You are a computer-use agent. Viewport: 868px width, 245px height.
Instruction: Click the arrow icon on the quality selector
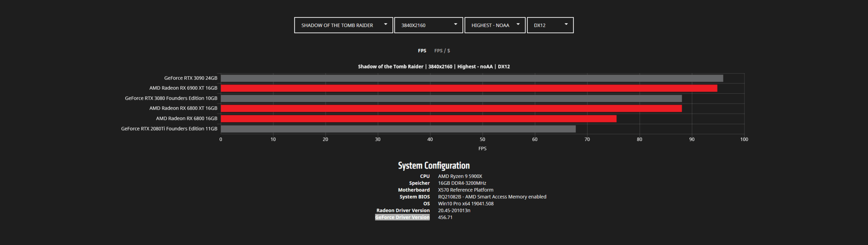[518, 24]
